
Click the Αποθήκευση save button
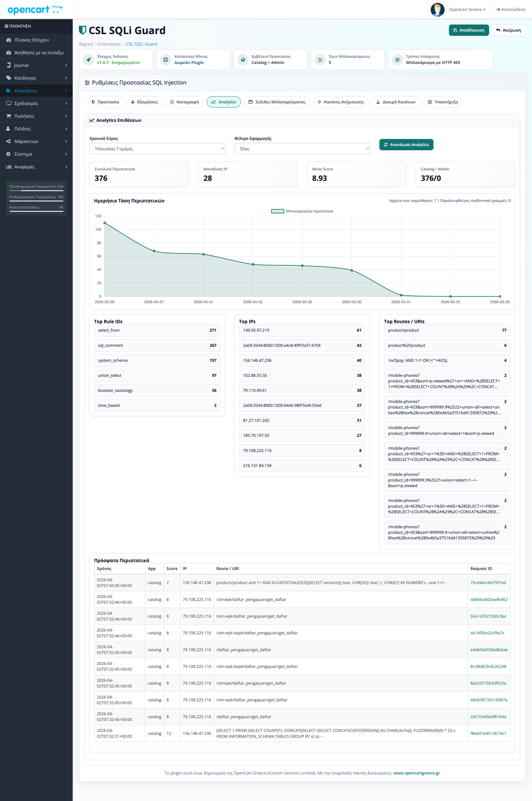[x=469, y=30]
